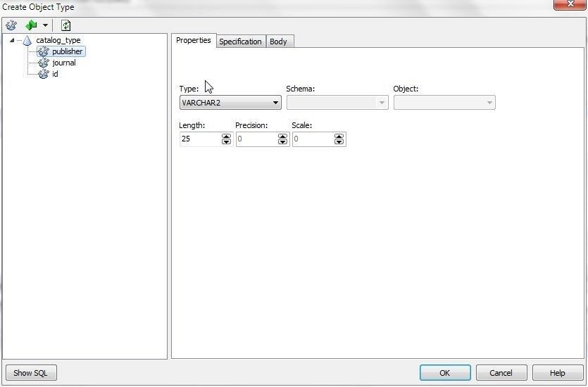588x387 pixels.
Task: Collapse the catalog_type tree node
Action: click(x=12, y=40)
